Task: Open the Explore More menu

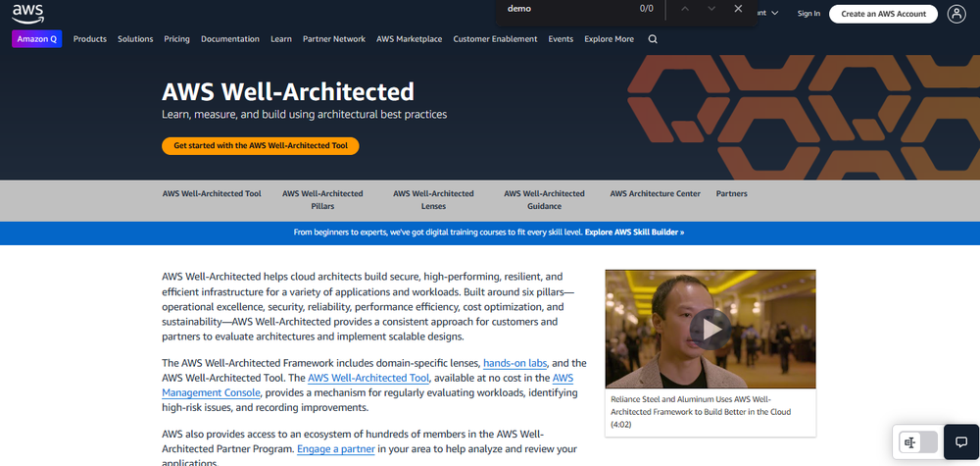Action: (x=609, y=39)
